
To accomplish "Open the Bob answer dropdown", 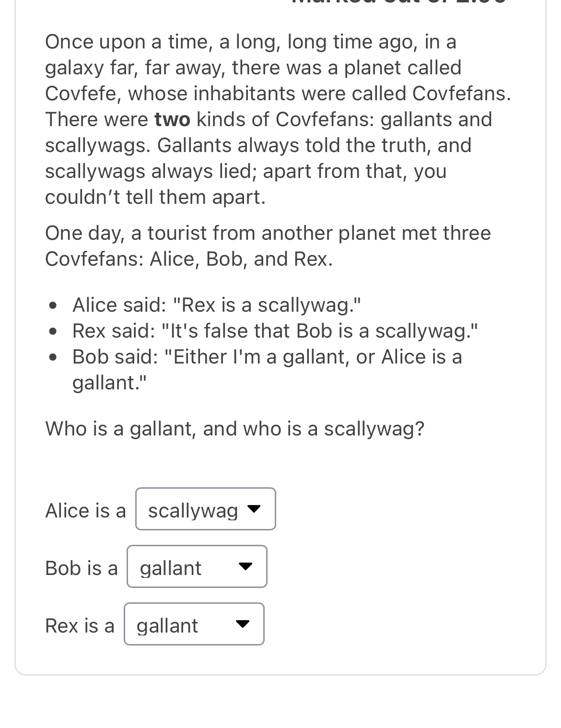I will click(197, 566).
